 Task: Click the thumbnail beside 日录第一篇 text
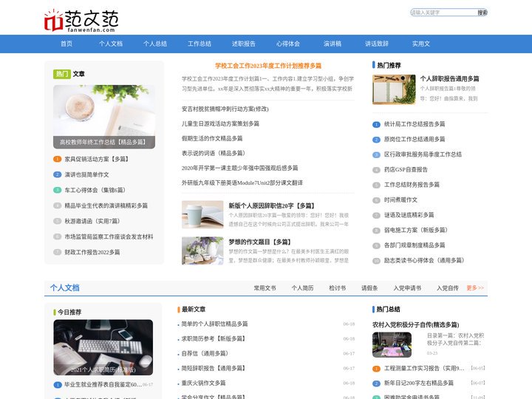[x=392, y=345]
